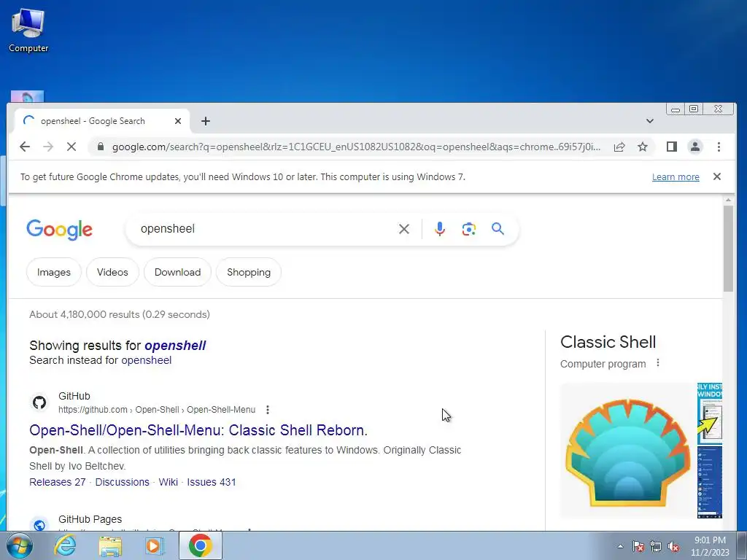Image resolution: width=747 pixels, height=560 pixels.
Task: Open the network status tray icon
Action: coord(656,546)
